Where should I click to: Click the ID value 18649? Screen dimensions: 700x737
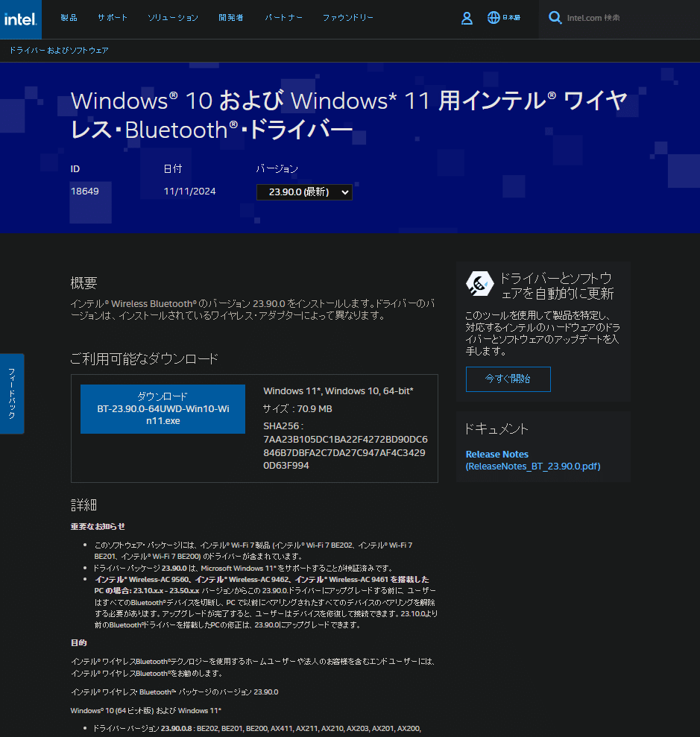click(85, 192)
